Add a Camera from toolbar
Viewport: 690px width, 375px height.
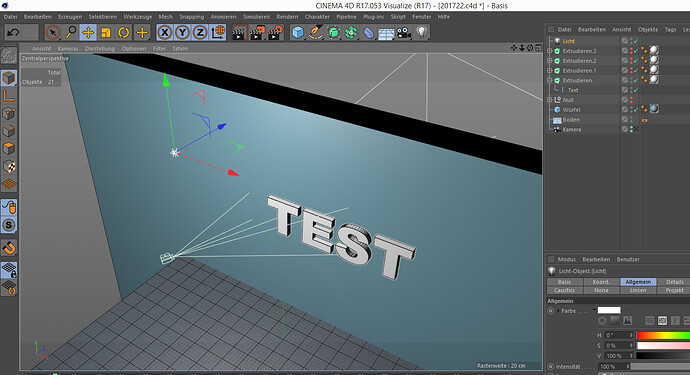point(404,33)
